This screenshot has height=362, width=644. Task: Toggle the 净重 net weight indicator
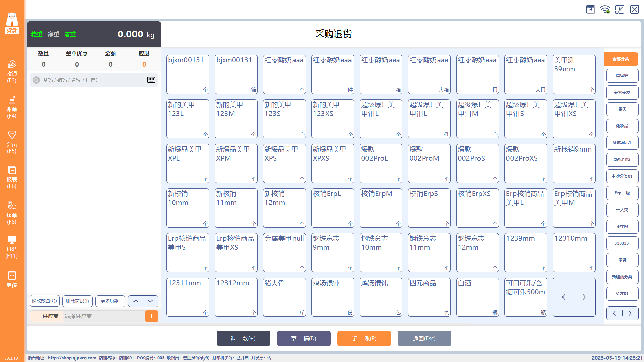(53, 34)
